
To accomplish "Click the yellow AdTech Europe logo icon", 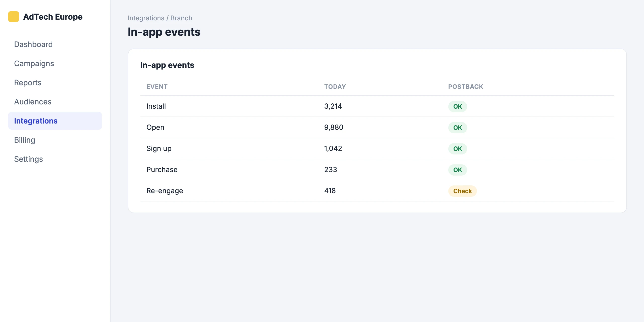I will [x=14, y=17].
